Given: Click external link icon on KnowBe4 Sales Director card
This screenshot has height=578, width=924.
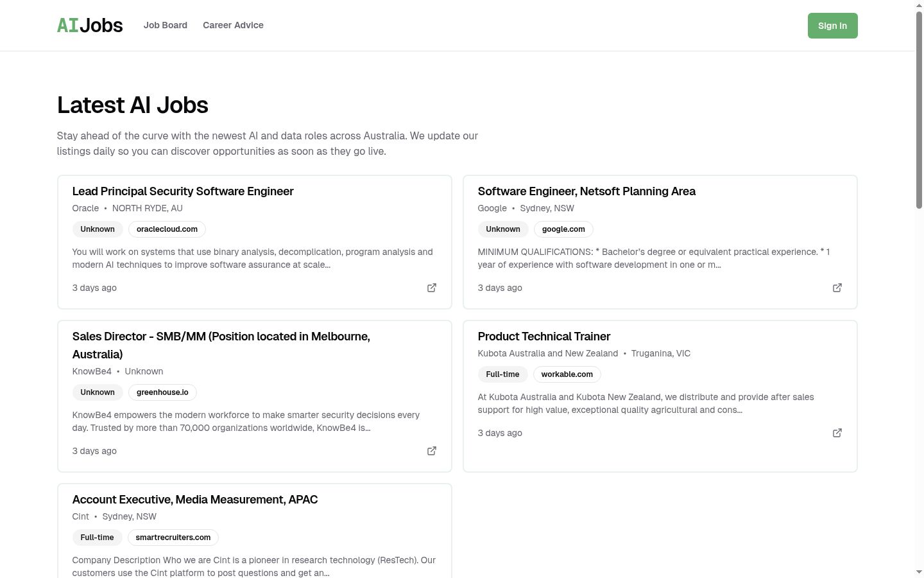Looking at the screenshot, I should pos(432,451).
